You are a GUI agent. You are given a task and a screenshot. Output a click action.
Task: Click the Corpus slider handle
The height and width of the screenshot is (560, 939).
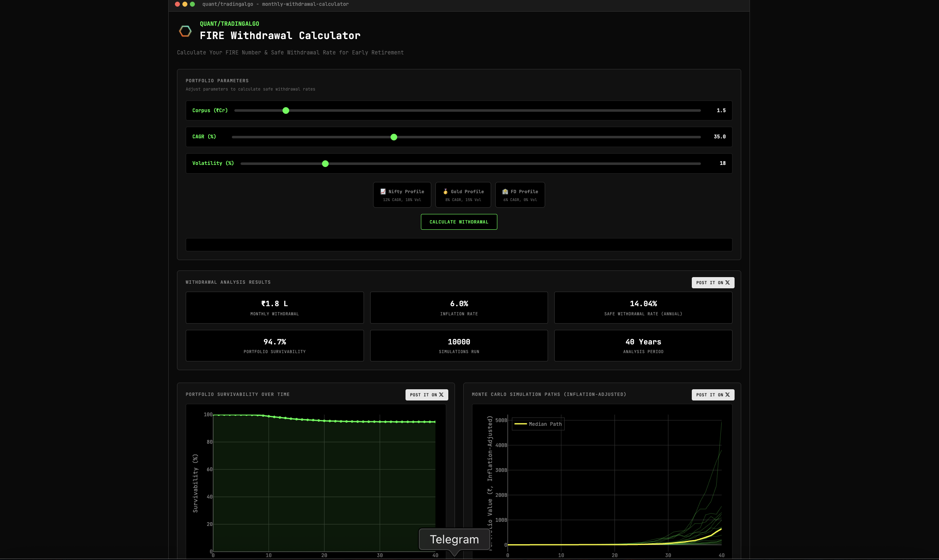[286, 111]
